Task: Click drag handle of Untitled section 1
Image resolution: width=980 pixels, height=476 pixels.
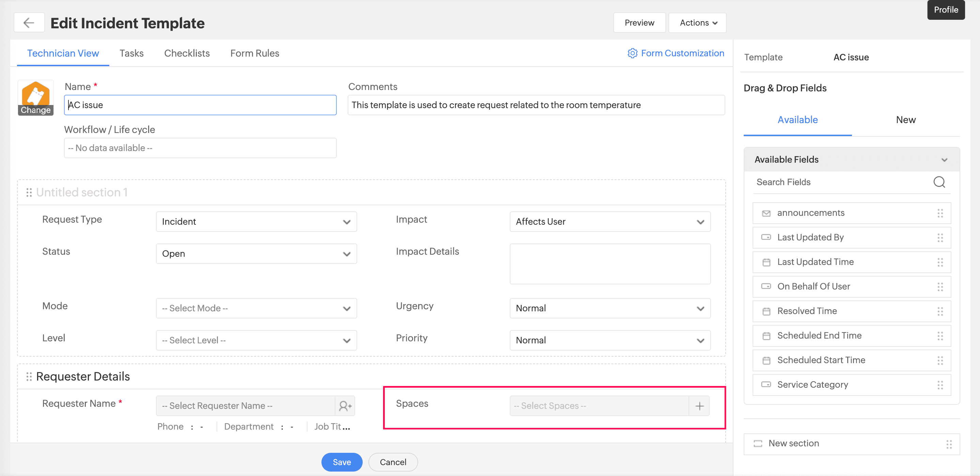Action: coord(29,193)
